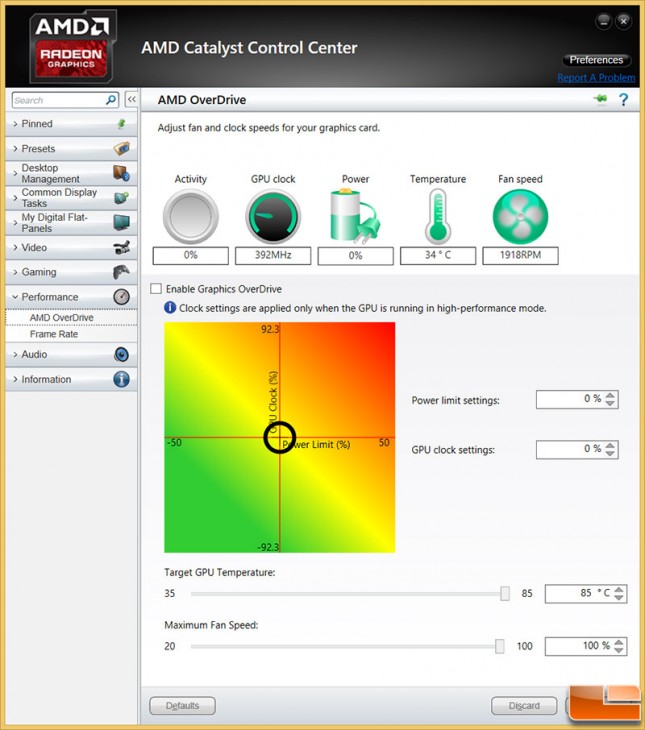The width and height of the screenshot is (645, 730).
Task: Click the black circle marker on the clock/power graph
Action: (279, 437)
